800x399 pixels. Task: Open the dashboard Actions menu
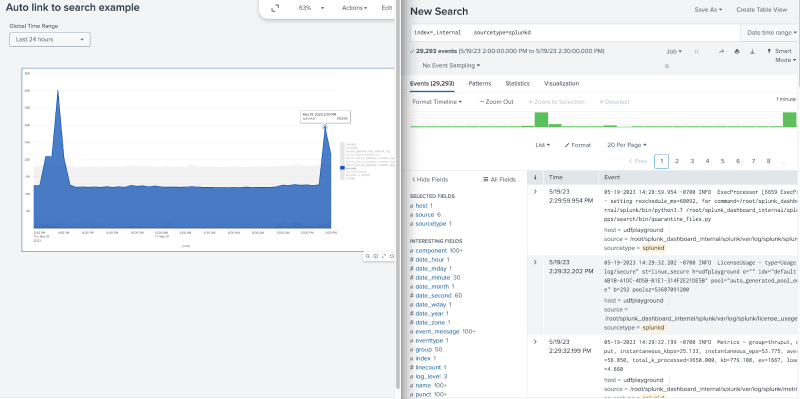click(x=355, y=8)
